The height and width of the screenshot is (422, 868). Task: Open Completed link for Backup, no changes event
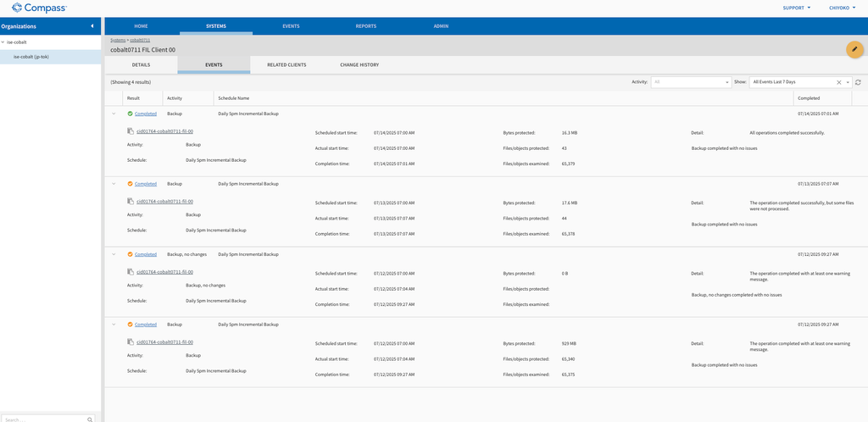pos(146,254)
